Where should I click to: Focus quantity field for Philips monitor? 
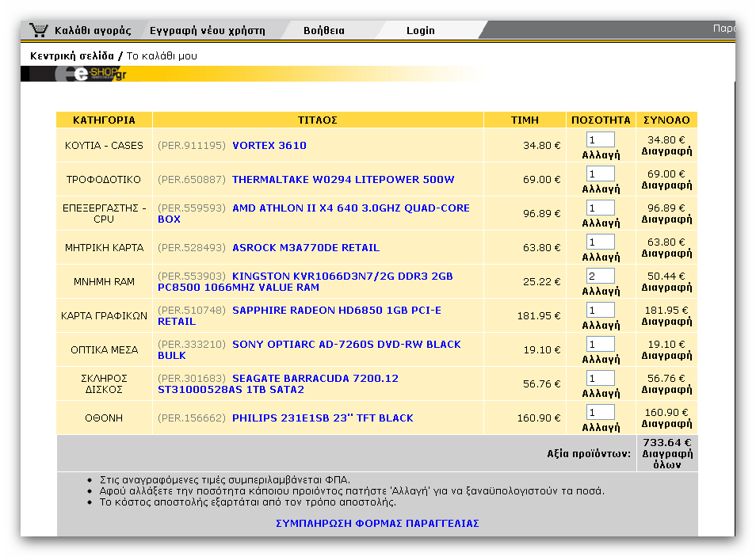pos(600,412)
